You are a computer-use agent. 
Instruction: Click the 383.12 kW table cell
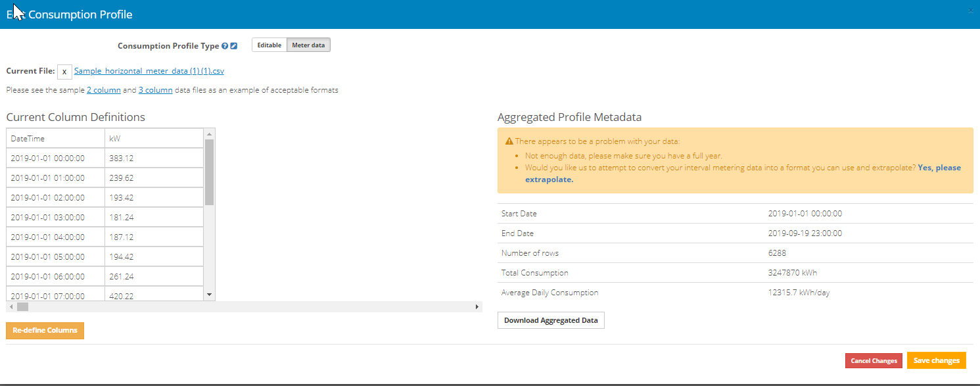pyautogui.click(x=154, y=158)
